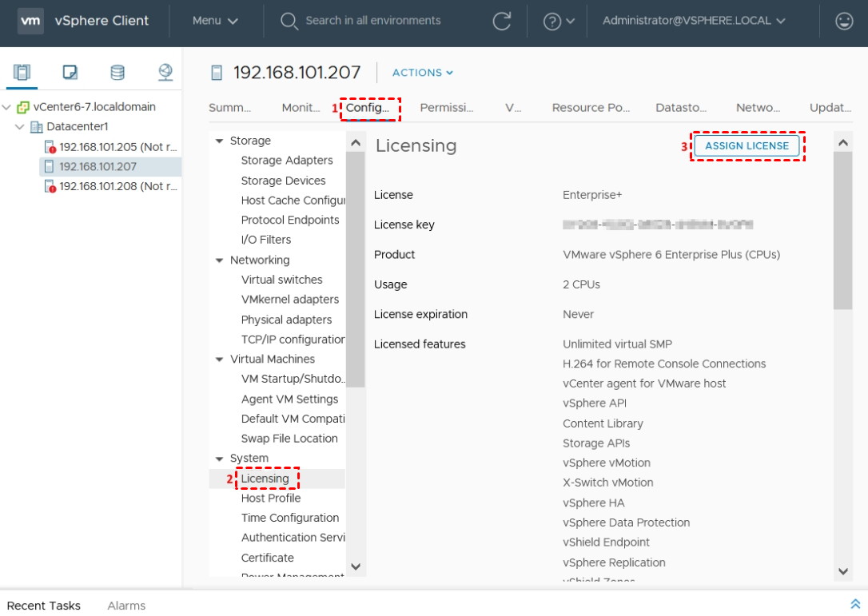
Task: Open the Storage inventory view icon
Action: coord(117,73)
